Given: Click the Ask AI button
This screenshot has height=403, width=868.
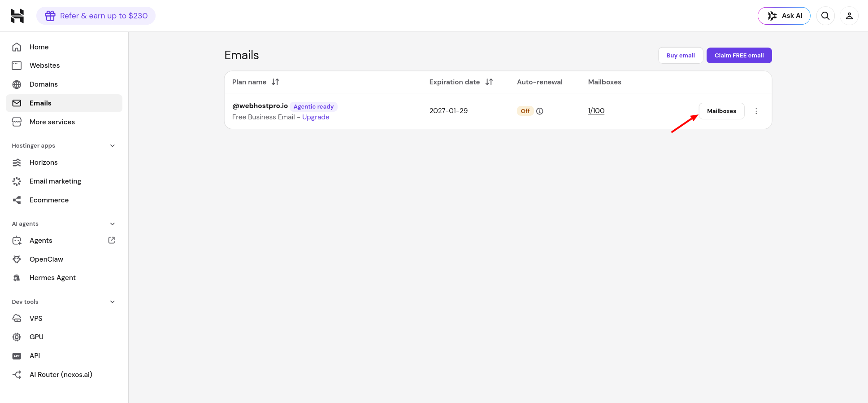Looking at the screenshot, I should coord(784,16).
